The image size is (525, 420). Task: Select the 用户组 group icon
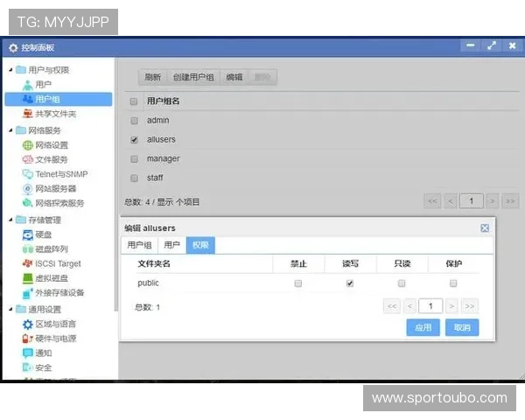coord(27,99)
